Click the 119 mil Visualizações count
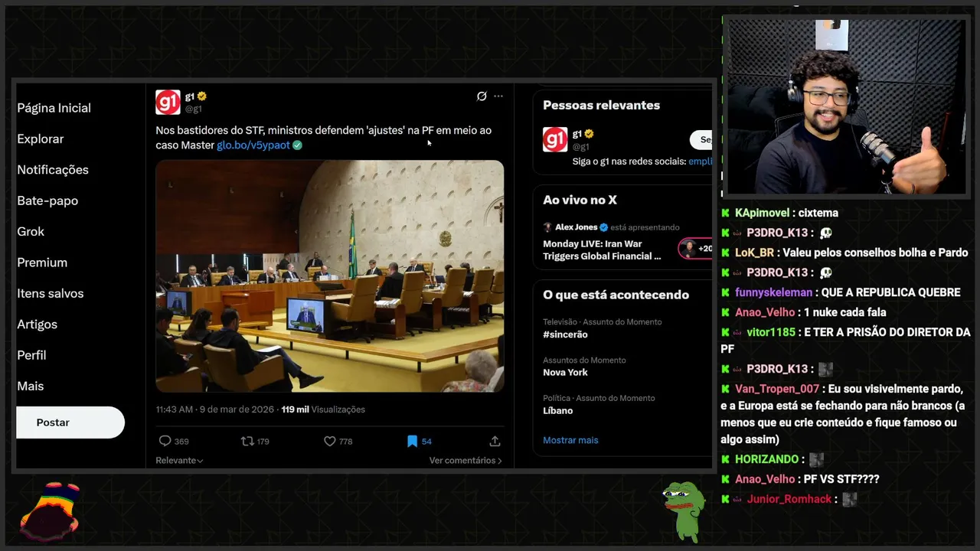Screen dimensions: 980x551 pyautogui.click(x=323, y=409)
